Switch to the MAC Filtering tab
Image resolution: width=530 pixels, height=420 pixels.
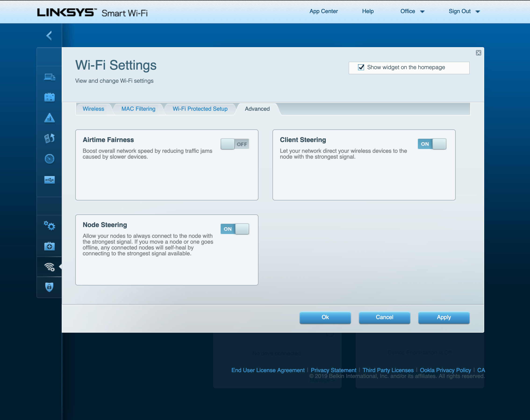(138, 109)
